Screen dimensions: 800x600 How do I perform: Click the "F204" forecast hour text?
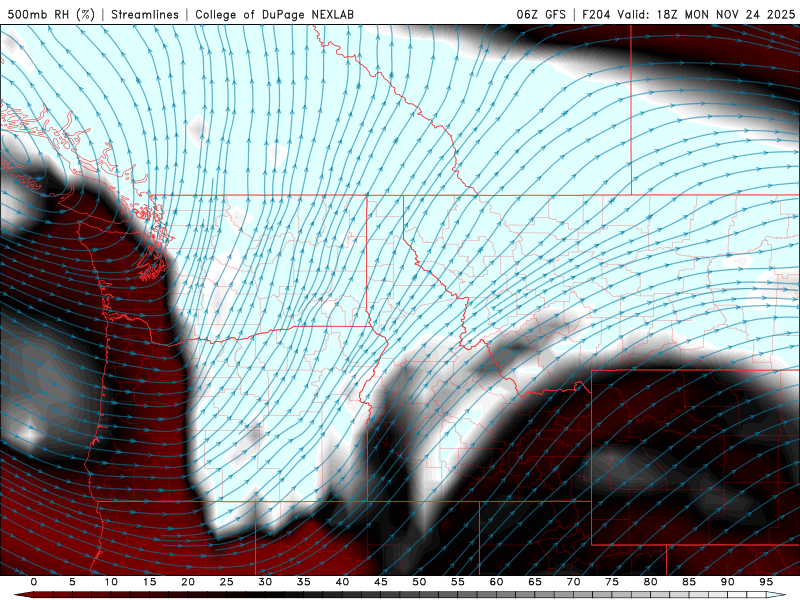pos(596,15)
